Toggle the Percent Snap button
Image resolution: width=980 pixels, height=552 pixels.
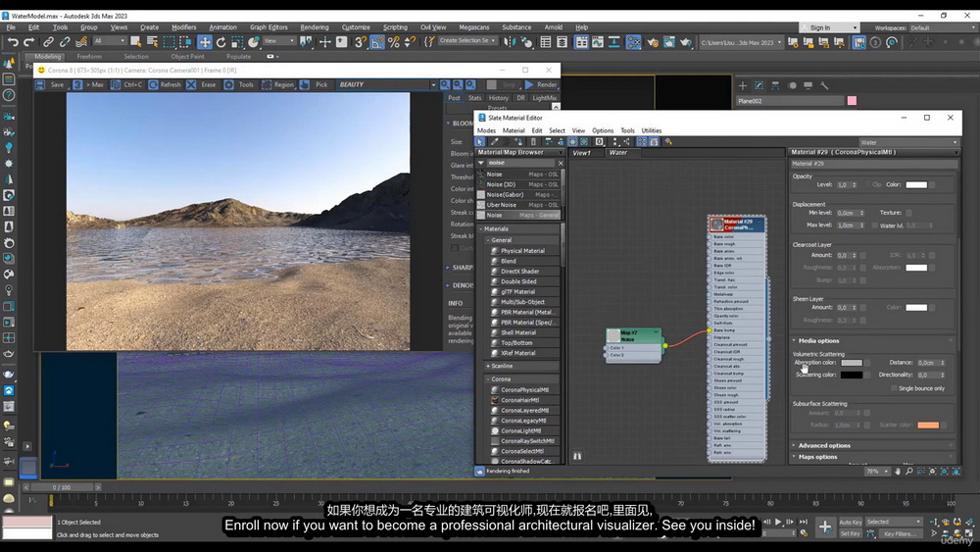pos(394,42)
